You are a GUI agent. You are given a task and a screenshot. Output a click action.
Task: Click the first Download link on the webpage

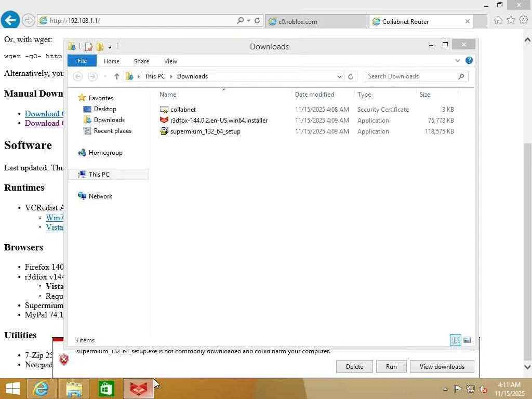44,114
